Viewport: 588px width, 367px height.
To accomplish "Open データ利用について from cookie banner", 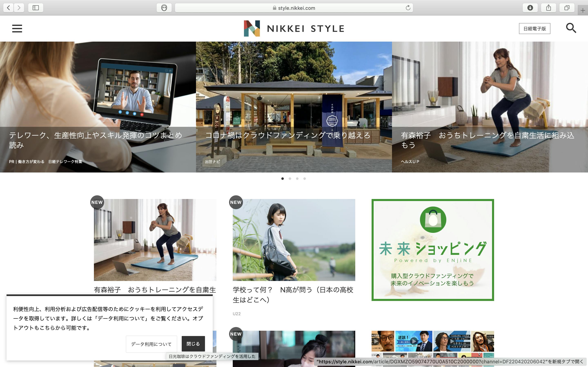I will 151,344.
